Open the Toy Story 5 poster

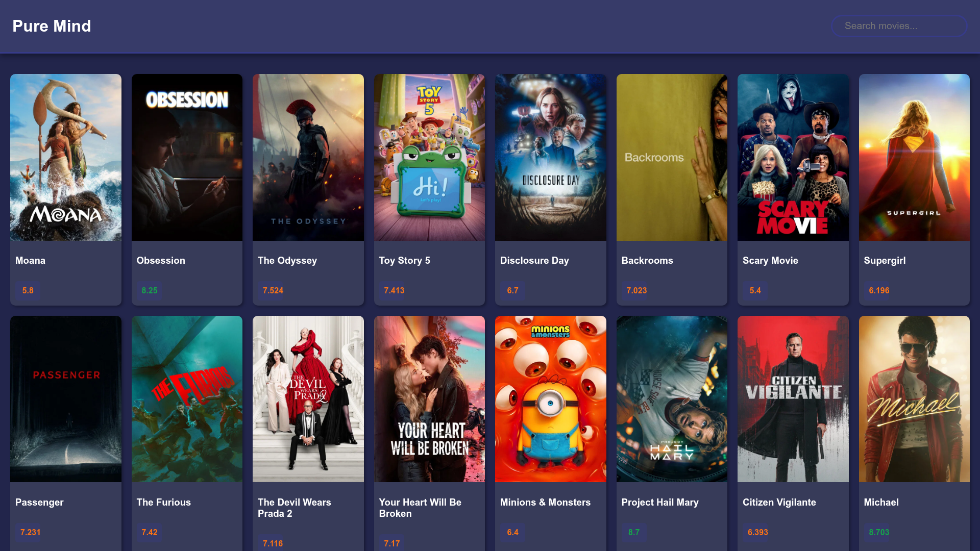point(429,157)
